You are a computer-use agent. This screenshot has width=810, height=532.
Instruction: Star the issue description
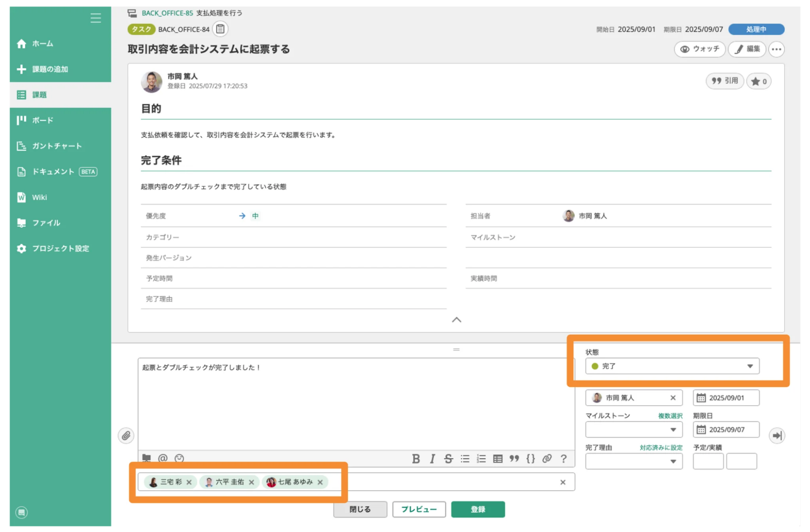[759, 81]
